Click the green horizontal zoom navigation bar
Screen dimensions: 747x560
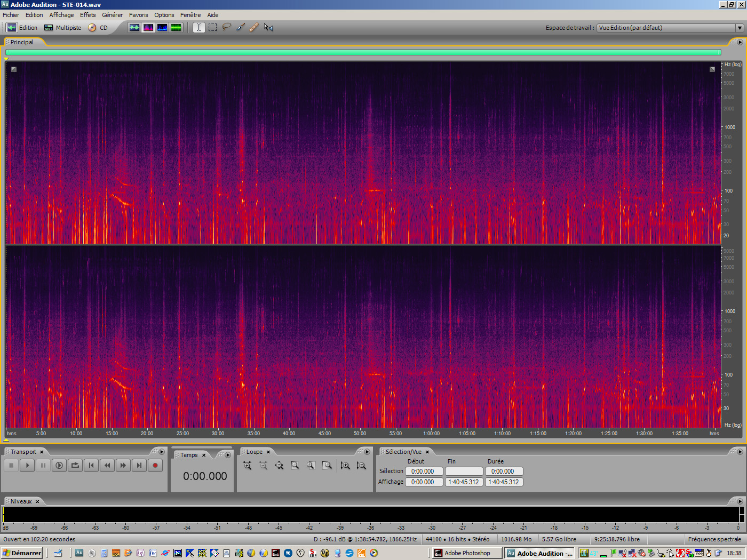pos(363,52)
